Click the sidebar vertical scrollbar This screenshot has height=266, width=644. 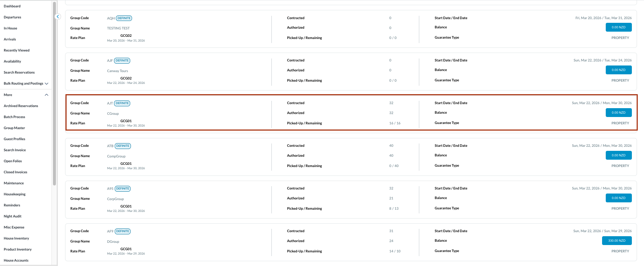(x=54, y=92)
